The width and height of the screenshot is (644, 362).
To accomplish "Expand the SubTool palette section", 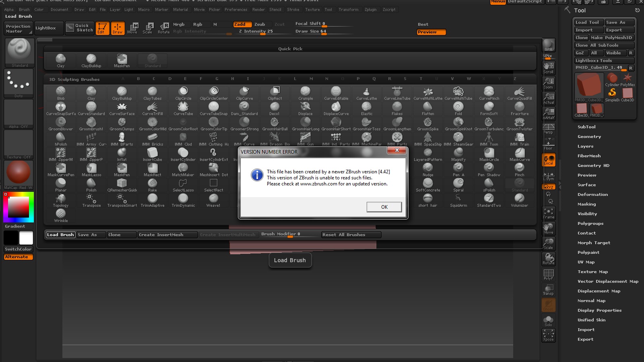I will pos(586,127).
